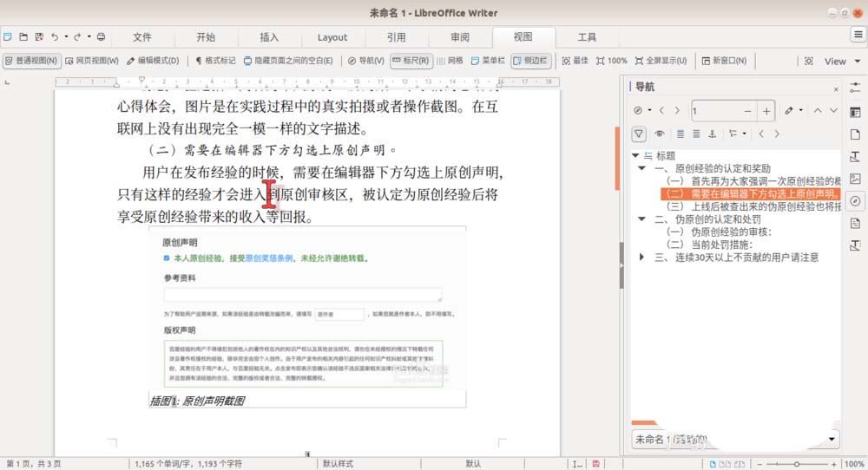Click the 全屏显示(U) button
This screenshot has width=868, height=470.
tap(661, 61)
